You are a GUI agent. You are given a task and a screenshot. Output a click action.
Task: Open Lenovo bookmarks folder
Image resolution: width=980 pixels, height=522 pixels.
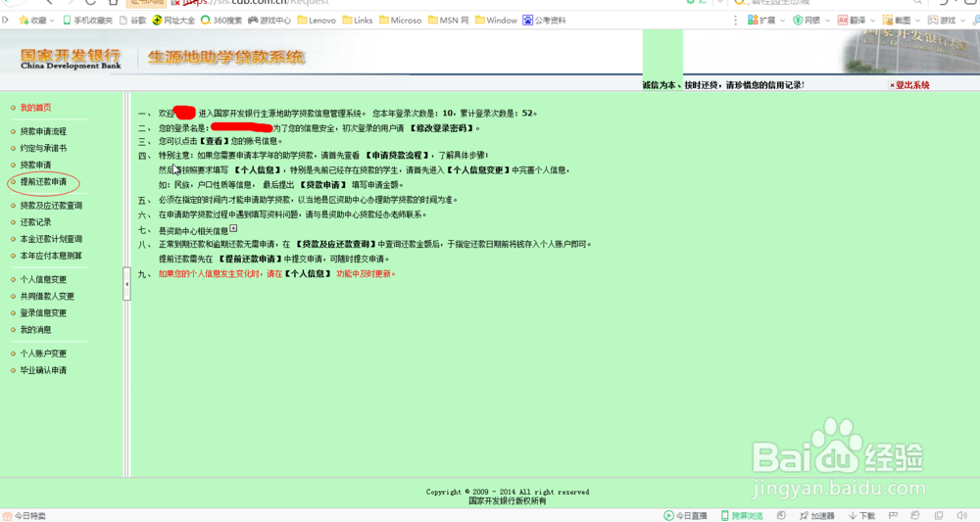[317, 21]
